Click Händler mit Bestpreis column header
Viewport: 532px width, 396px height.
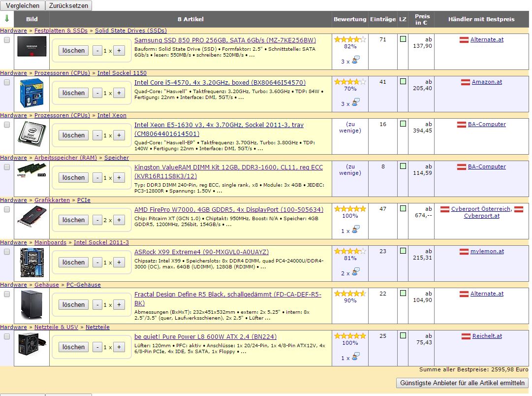coord(481,19)
